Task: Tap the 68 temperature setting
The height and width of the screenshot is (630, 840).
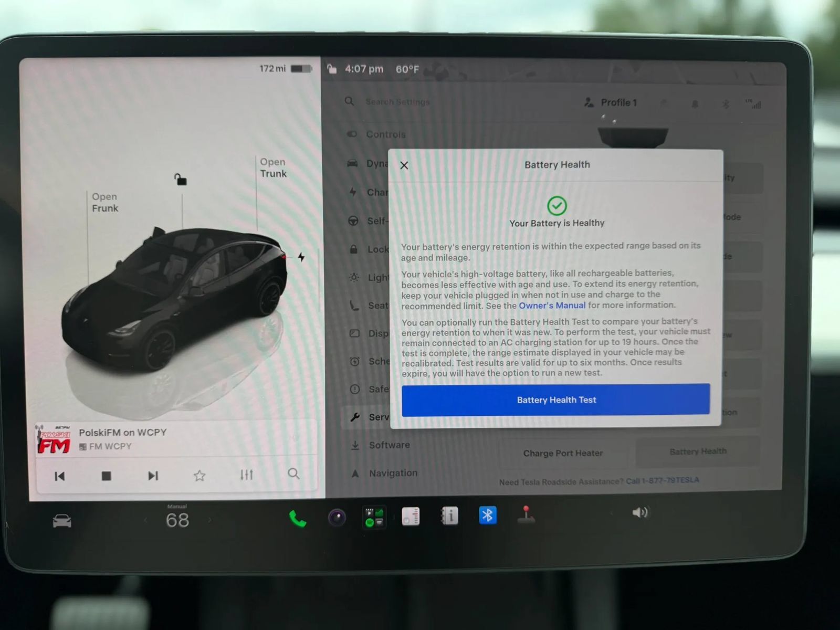Action: click(x=177, y=520)
